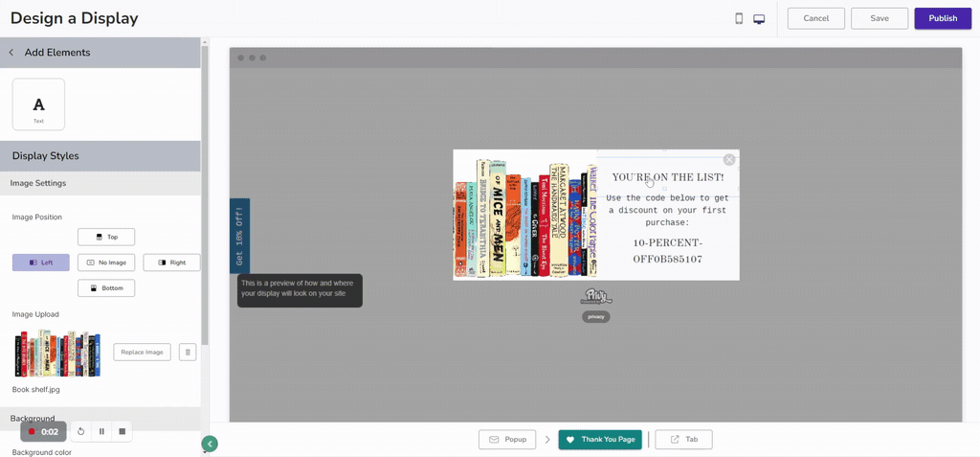
Task: Switch to mobile device preview icon
Action: click(739, 19)
